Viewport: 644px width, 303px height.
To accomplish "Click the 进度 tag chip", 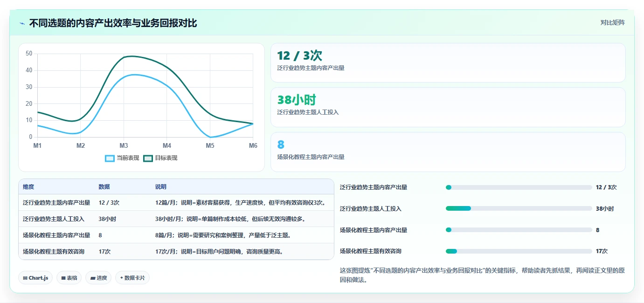I will [98, 278].
